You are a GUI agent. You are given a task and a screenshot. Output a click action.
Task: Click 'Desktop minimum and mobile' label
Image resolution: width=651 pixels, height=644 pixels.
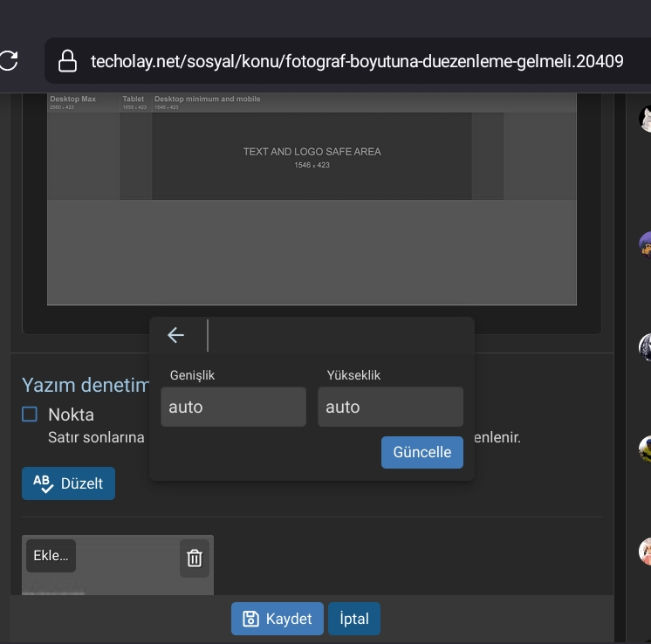tap(208, 99)
